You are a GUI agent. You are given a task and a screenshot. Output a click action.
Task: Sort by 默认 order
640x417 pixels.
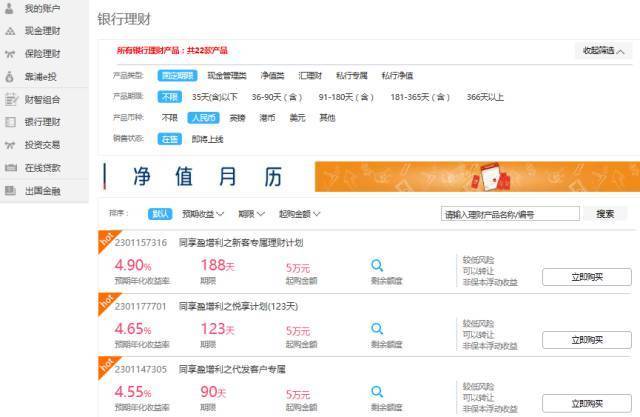point(160,214)
